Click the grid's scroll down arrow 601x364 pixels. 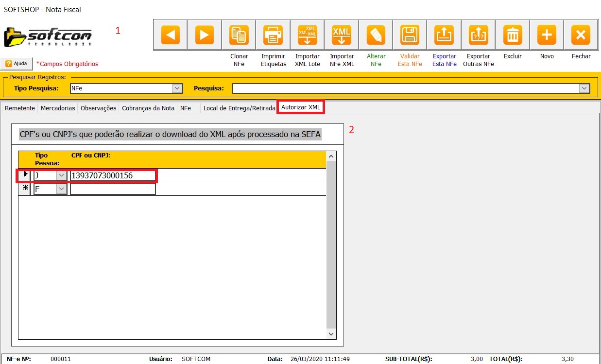[331, 334]
